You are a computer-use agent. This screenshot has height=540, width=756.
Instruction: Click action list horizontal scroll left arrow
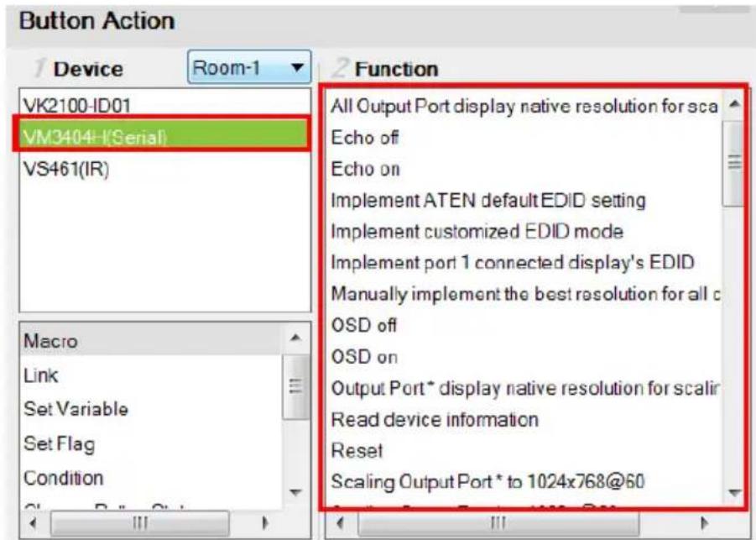(x=33, y=522)
